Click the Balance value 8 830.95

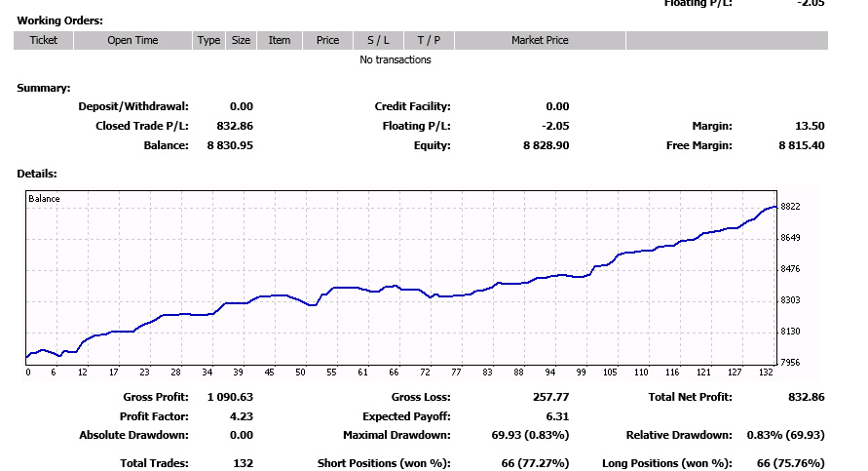(x=230, y=145)
